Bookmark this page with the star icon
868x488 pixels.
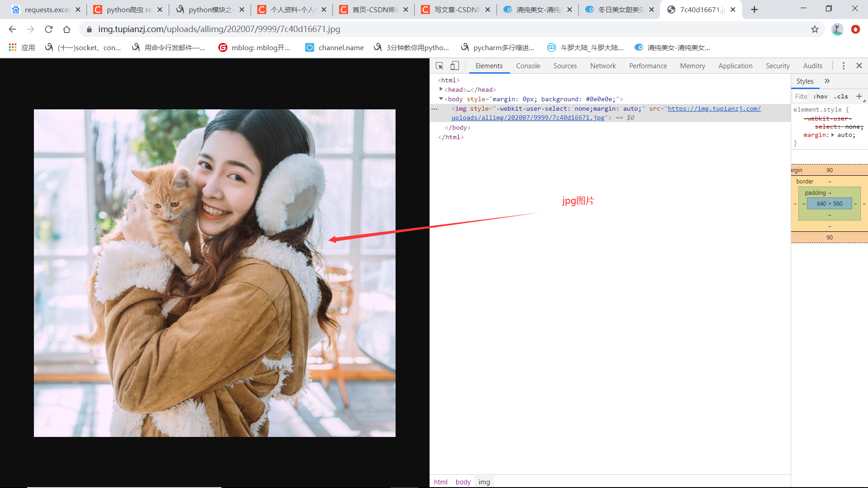click(815, 29)
